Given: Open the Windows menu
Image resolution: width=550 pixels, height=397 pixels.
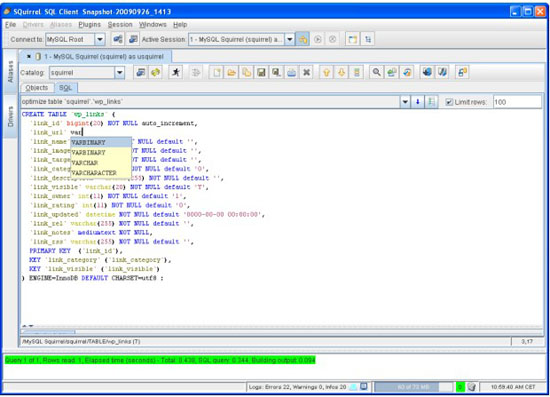Looking at the screenshot, I should tap(153, 25).
